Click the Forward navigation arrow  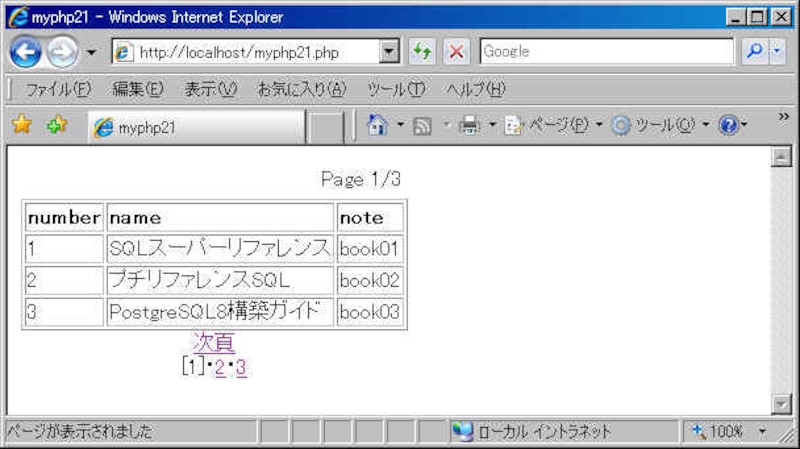(x=62, y=52)
